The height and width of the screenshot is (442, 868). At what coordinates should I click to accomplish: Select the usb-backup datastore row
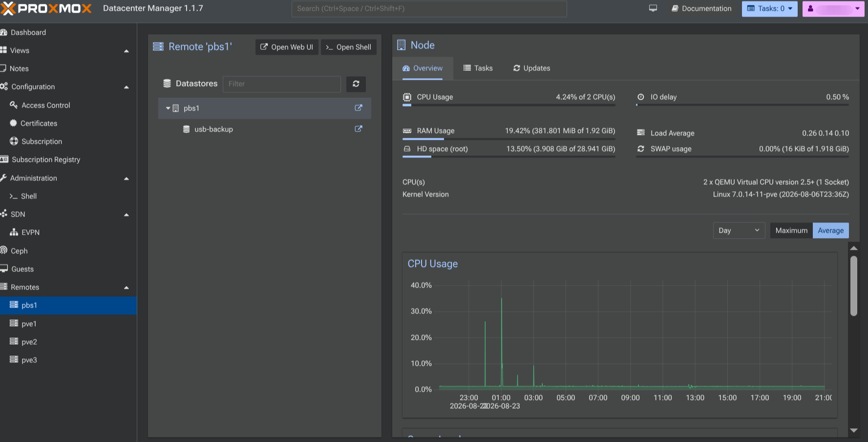click(265, 129)
